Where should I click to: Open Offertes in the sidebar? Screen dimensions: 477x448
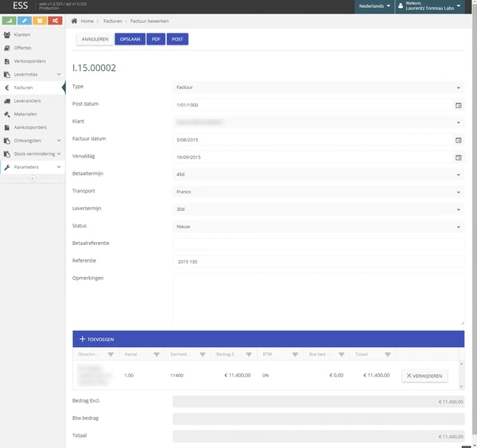click(33, 48)
